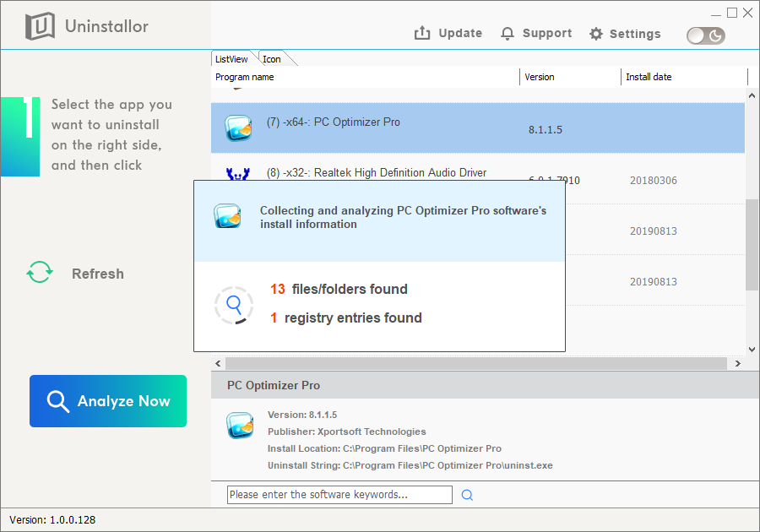
Task: Click the vertical scrollbar thumb
Action: click(x=752, y=245)
